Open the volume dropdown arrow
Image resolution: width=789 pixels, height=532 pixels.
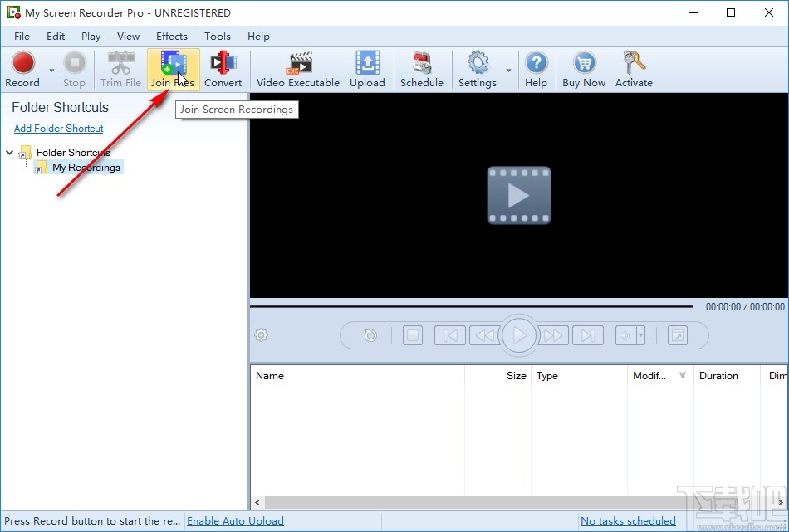point(640,335)
